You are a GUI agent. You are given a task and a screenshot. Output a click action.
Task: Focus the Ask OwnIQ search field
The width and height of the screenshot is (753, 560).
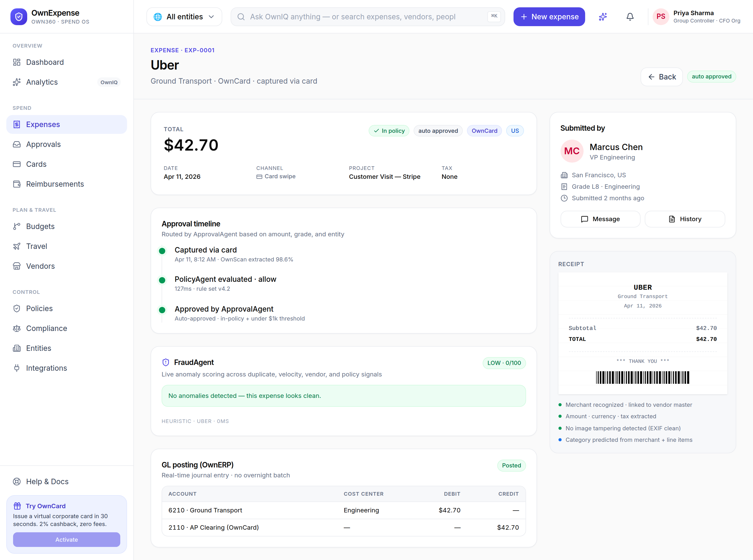click(x=368, y=17)
